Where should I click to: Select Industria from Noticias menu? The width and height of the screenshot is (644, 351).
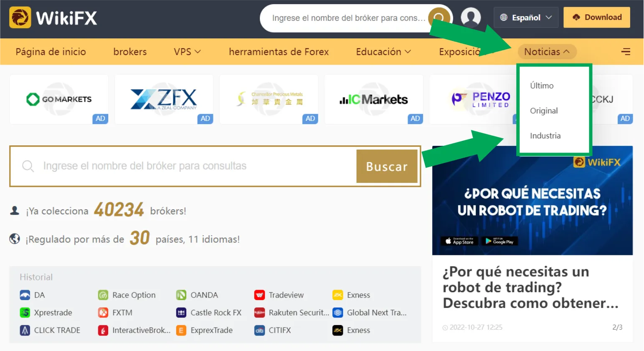coord(545,136)
